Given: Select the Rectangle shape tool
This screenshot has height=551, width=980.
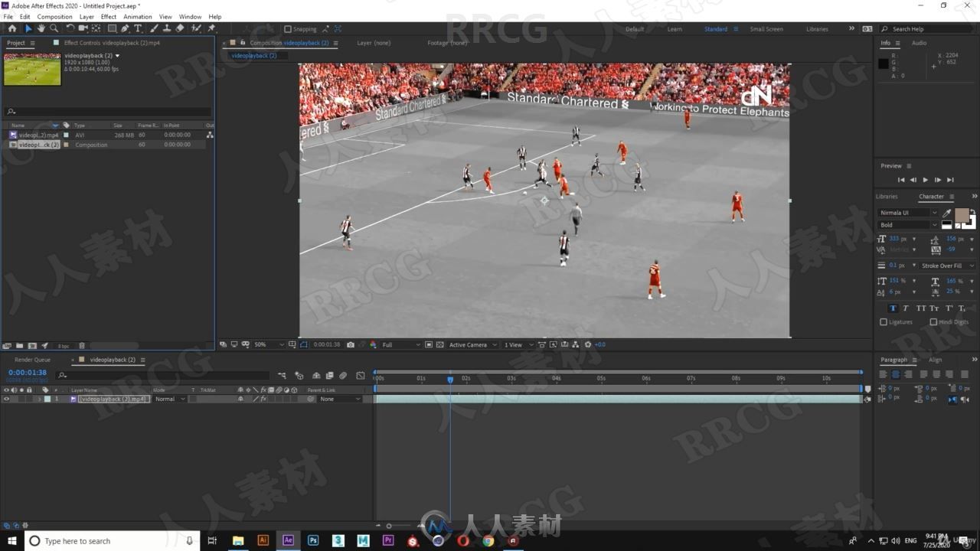Looking at the screenshot, I should [112, 28].
